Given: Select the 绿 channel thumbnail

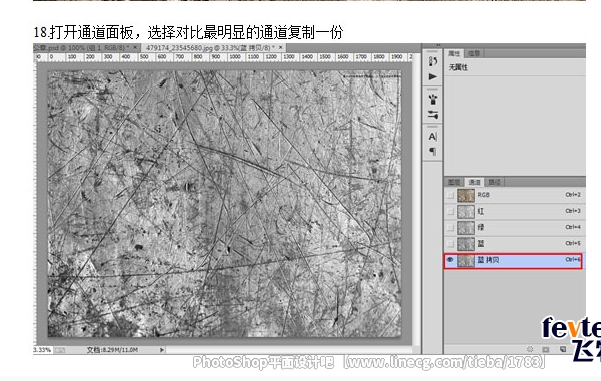Looking at the screenshot, I should click(466, 228).
